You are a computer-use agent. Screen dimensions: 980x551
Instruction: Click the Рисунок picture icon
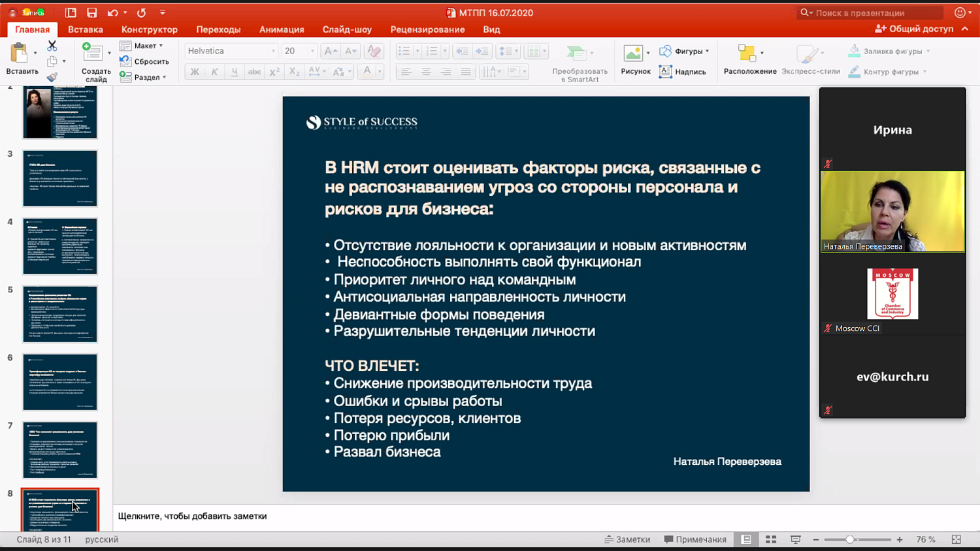point(632,53)
